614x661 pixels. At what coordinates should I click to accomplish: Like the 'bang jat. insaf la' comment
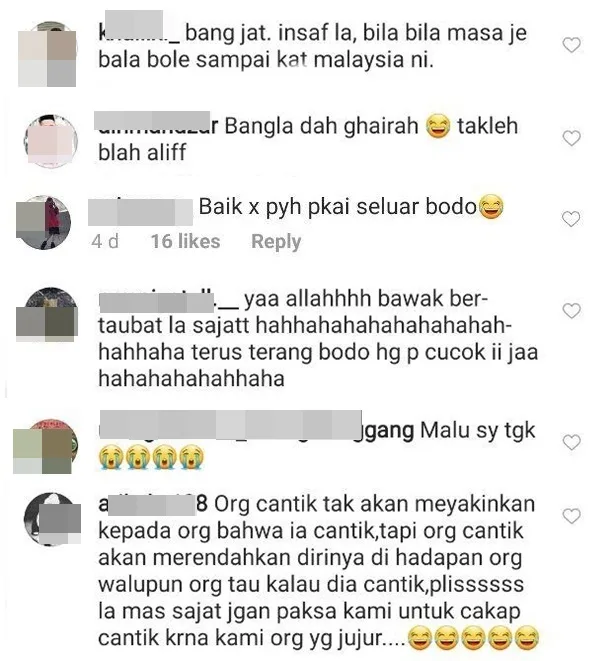click(x=571, y=45)
